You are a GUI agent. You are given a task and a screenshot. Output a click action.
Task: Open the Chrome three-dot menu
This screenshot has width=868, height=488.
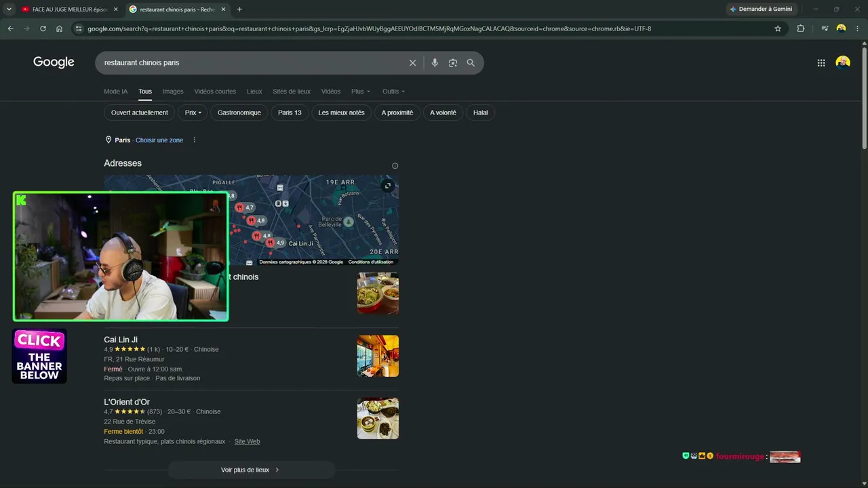[858, 28]
